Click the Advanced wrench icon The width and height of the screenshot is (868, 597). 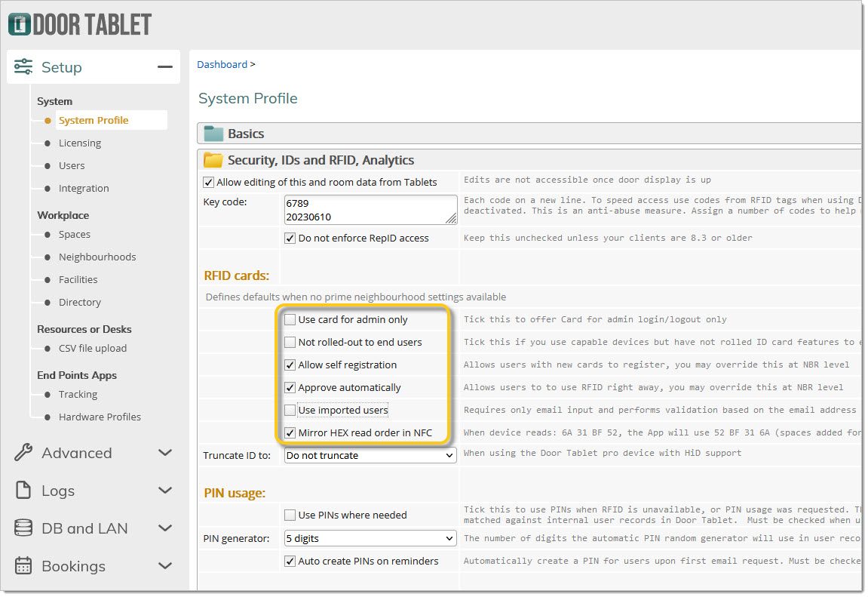click(23, 453)
